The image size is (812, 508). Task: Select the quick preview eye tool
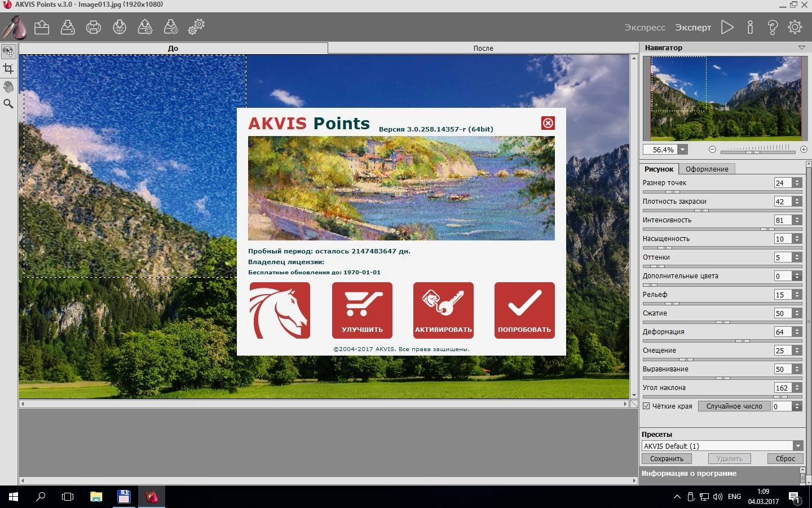[x=8, y=51]
